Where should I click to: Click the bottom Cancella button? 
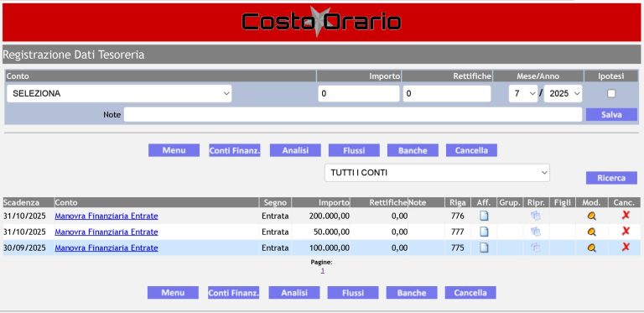pos(470,293)
